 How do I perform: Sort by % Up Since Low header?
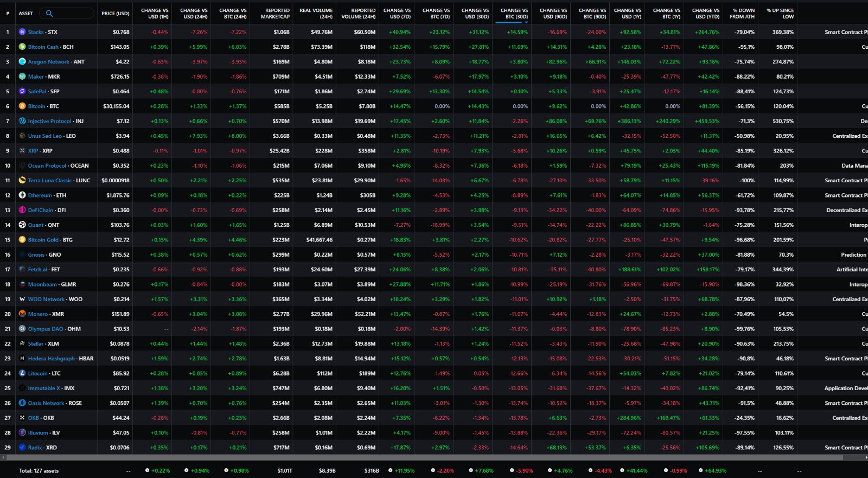780,14
